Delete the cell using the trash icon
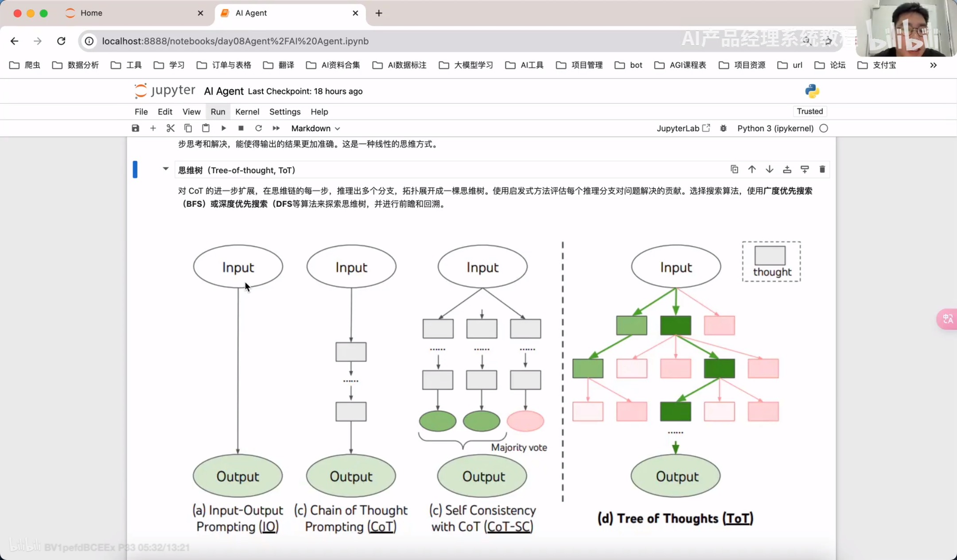The image size is (957, 560). click(x=822, y=170)
